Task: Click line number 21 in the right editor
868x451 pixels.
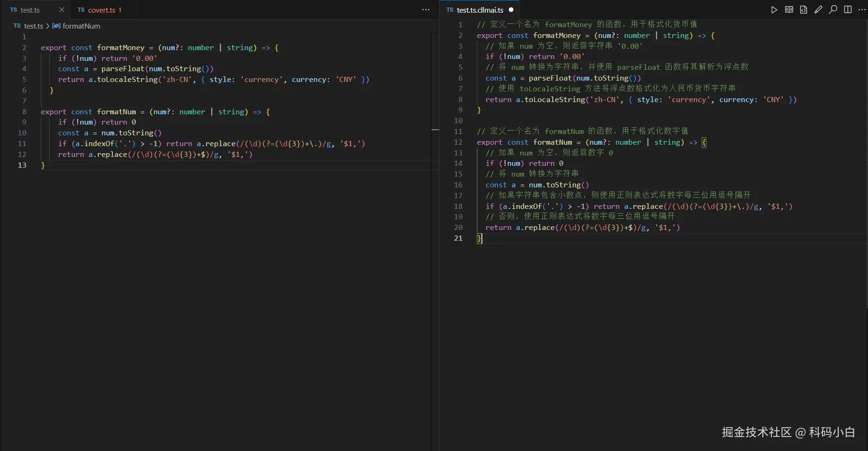Action: pos(458,238)
